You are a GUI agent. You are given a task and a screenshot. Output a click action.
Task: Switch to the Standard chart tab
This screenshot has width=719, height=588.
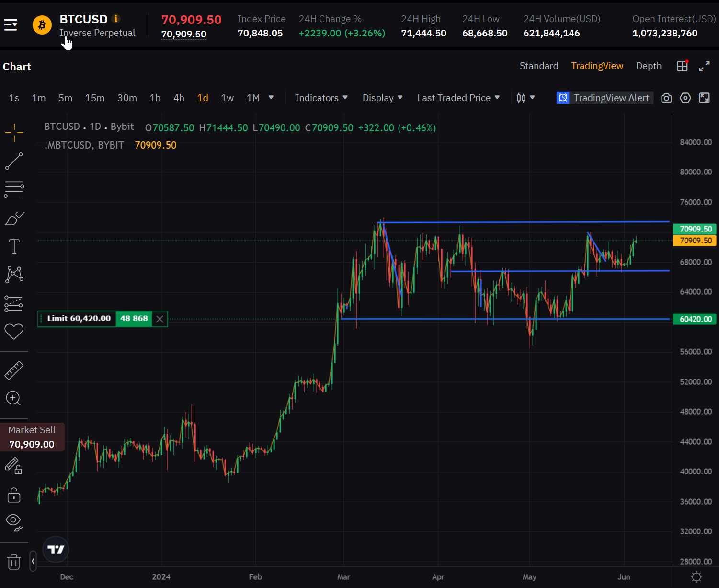pos(539,66)
